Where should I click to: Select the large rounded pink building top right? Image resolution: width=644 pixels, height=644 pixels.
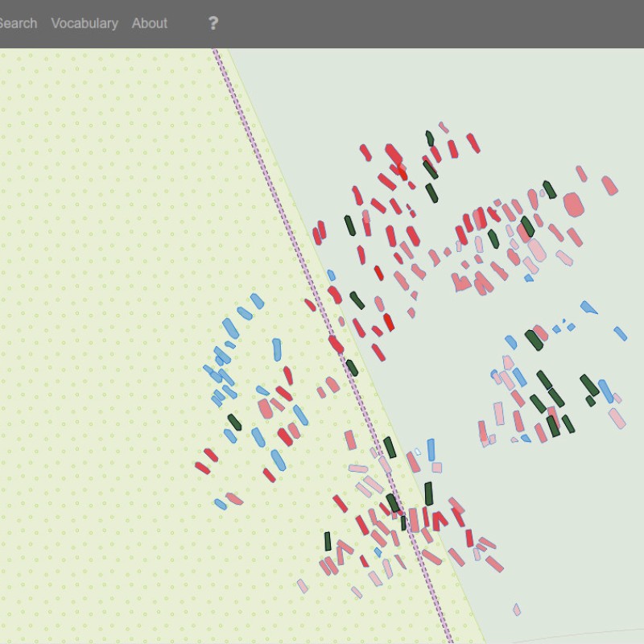tap(573, 203)
